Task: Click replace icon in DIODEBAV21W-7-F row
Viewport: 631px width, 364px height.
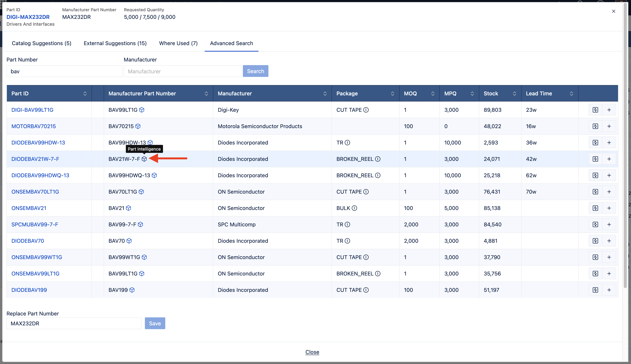Action: click(596, 159)
